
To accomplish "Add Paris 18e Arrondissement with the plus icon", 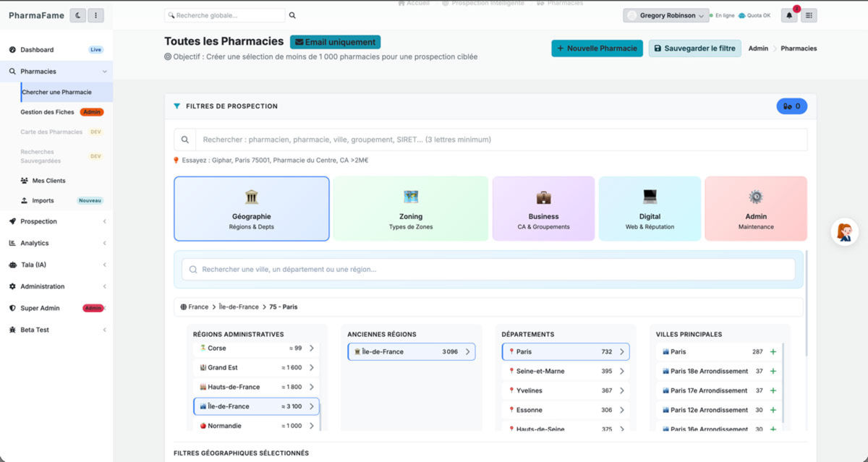I will click(773, 371).
